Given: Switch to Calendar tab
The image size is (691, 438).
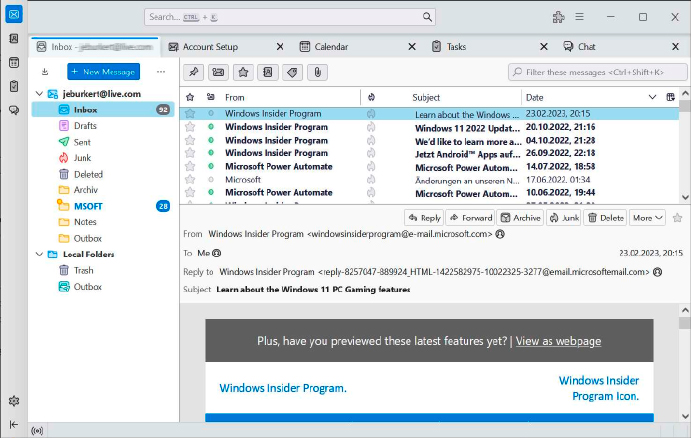Looking at the screenshot, I should tap(331, 47).
